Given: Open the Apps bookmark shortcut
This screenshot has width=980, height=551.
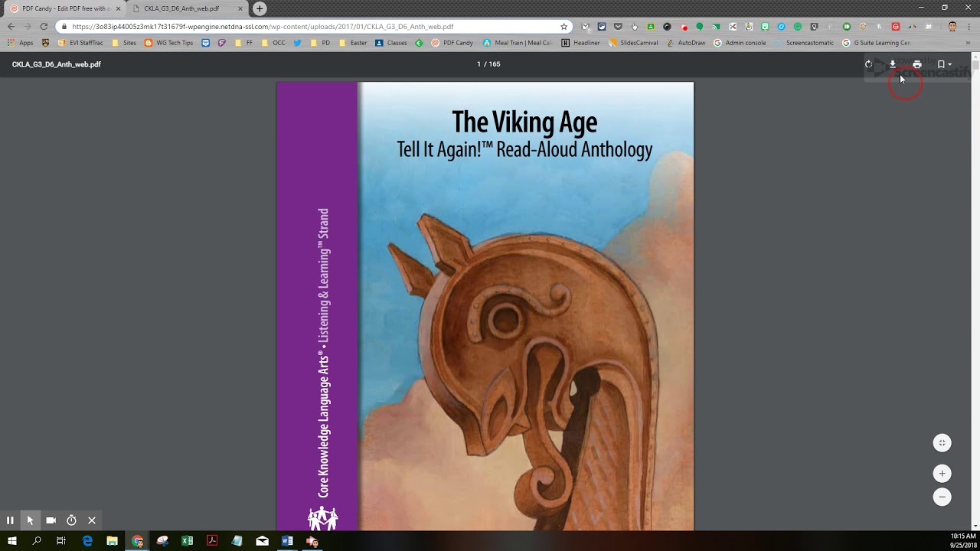Looking at the screenshot, I should [21, 43].
